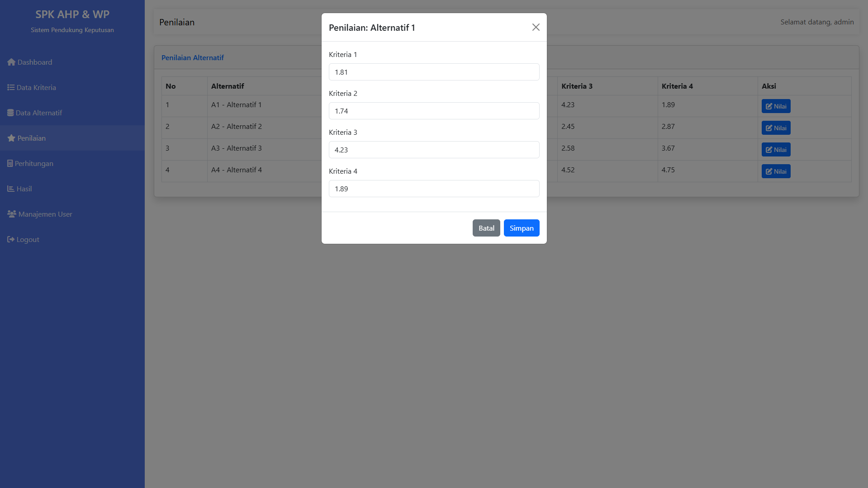Focus the Kriteria 1 input field
Image resolution: width=868 pixels, height=488 pixels.
click(434, 72)
